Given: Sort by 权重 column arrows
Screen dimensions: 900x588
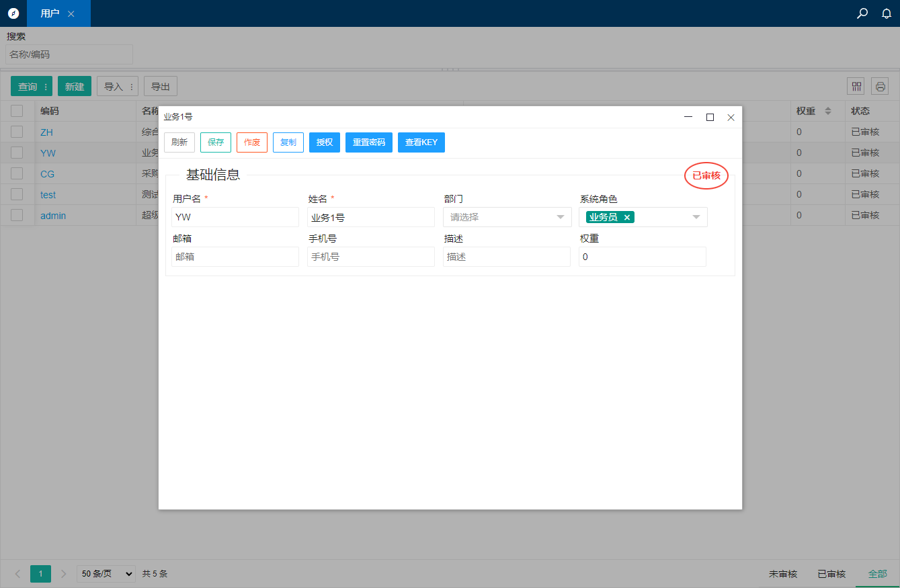Looking at the screenshot, I should point(827,111).
